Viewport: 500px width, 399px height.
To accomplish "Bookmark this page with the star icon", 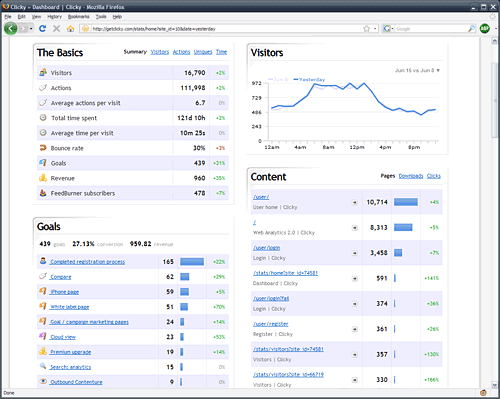I will pyautogui.click(x=366, y=29).
